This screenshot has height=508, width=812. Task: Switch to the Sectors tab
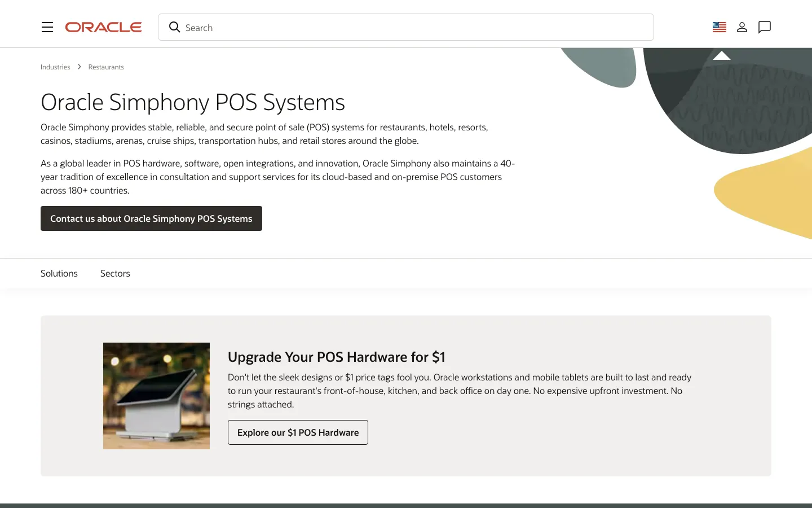115,273
